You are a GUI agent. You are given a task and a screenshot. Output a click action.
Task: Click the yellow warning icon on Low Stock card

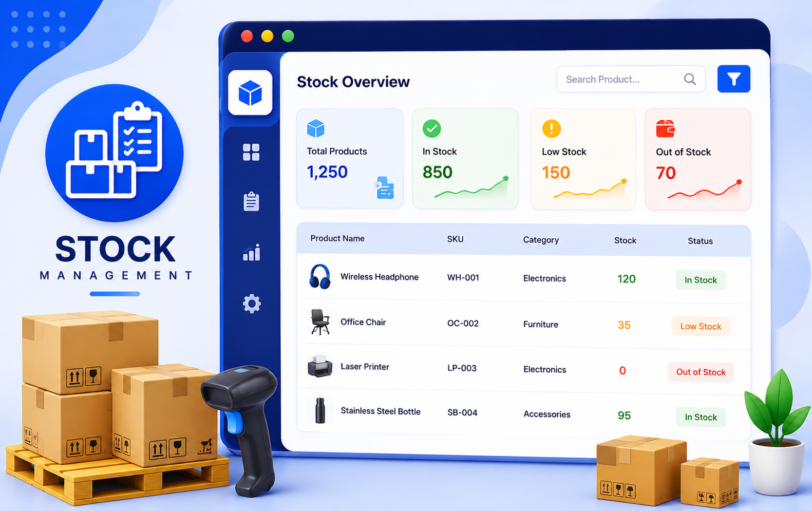pyautogui.click(x=551, y=128)
